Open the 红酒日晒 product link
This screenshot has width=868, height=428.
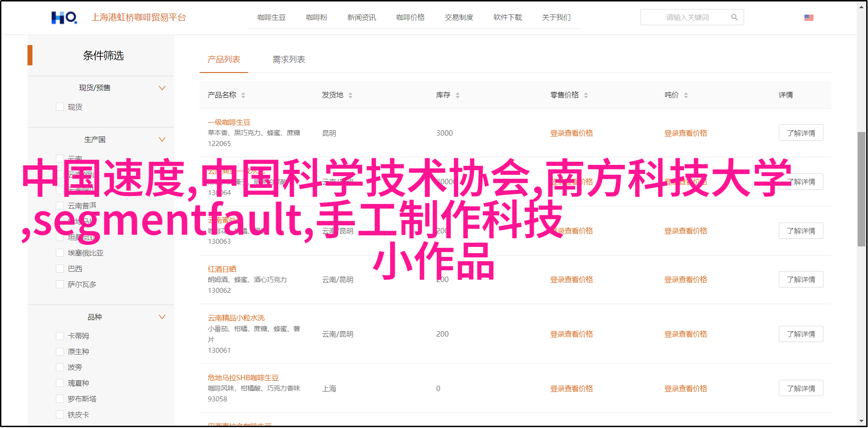click(222, 269)
